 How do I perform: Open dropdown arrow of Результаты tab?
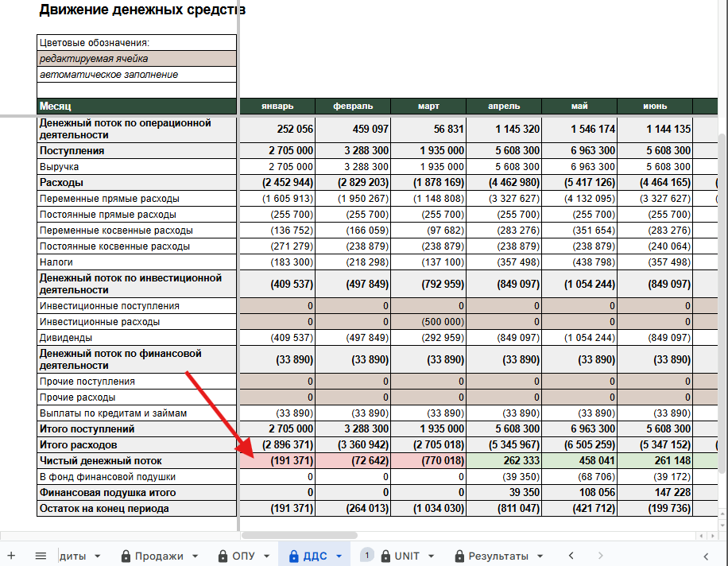pos(540,556)
